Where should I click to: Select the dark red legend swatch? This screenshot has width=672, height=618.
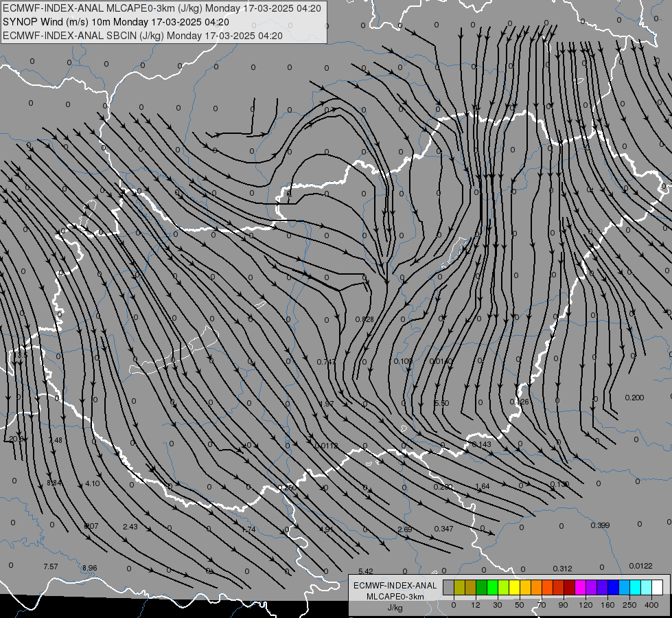[x=569, y=587]
